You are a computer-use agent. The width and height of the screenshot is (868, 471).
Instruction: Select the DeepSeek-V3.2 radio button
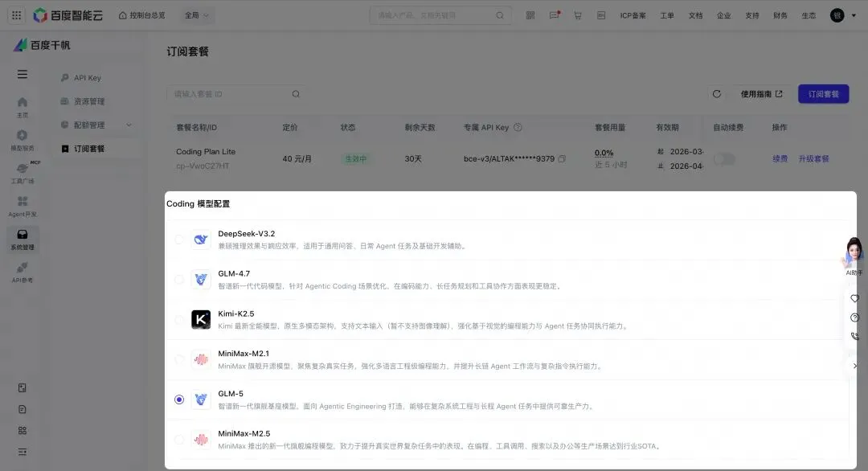178,240
